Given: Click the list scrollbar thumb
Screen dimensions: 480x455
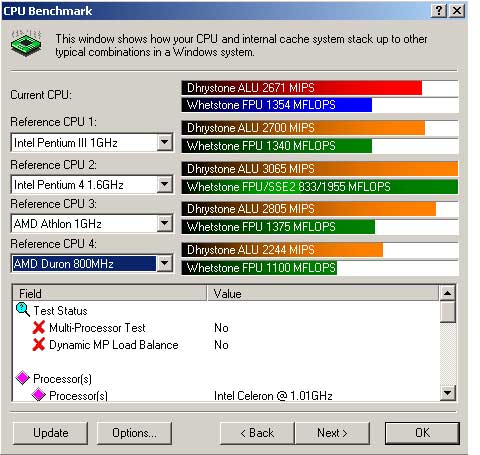Looking at the screenshot, I should [447, 312].
